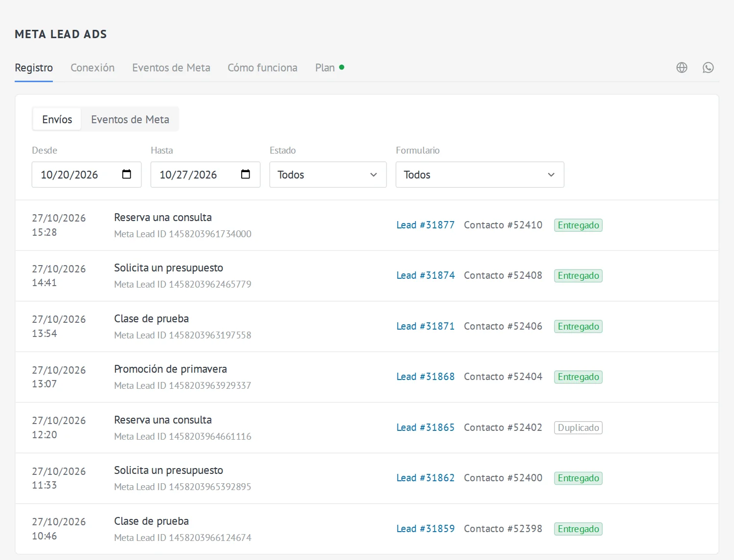Click the Duplicado status badge
The width and height of the screenshot is (734, 560).
pos(578,427)
